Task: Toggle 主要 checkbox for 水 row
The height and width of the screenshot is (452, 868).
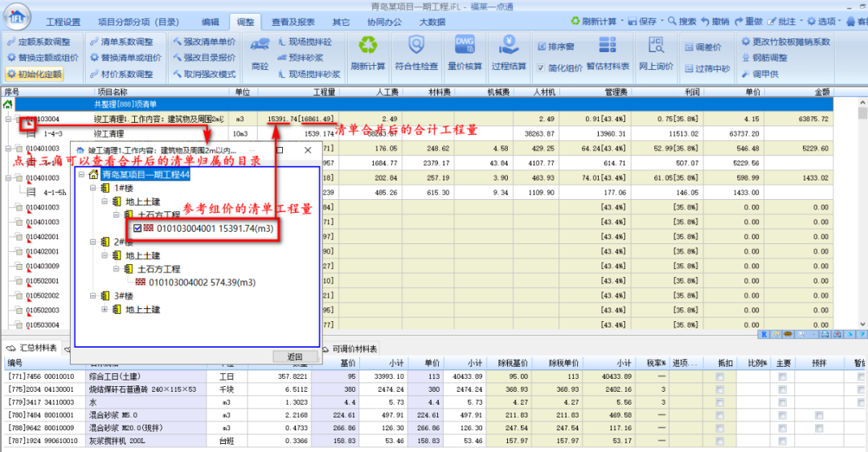Action: click(x=782, y=402)
